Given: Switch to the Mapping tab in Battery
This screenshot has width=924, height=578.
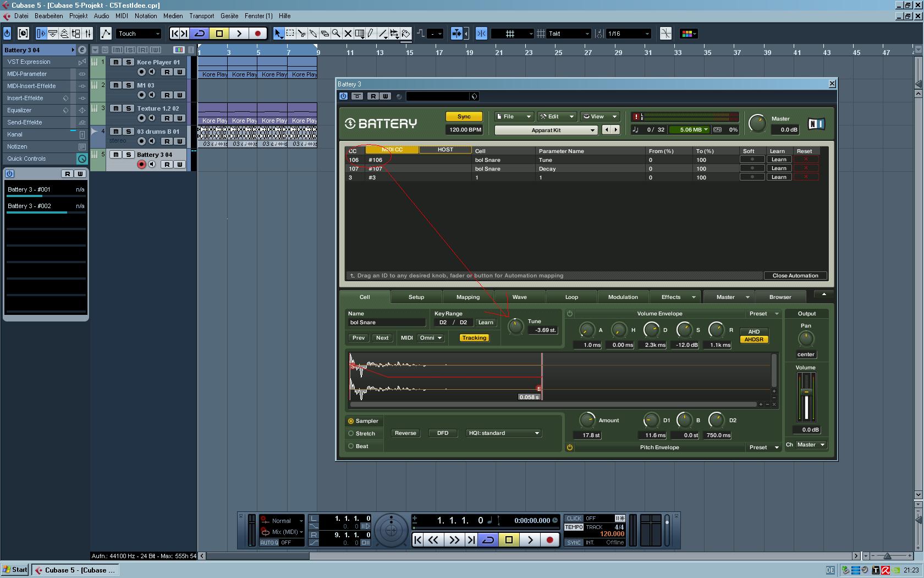Looking at the screenshot, I should click(x=468, y=297).
